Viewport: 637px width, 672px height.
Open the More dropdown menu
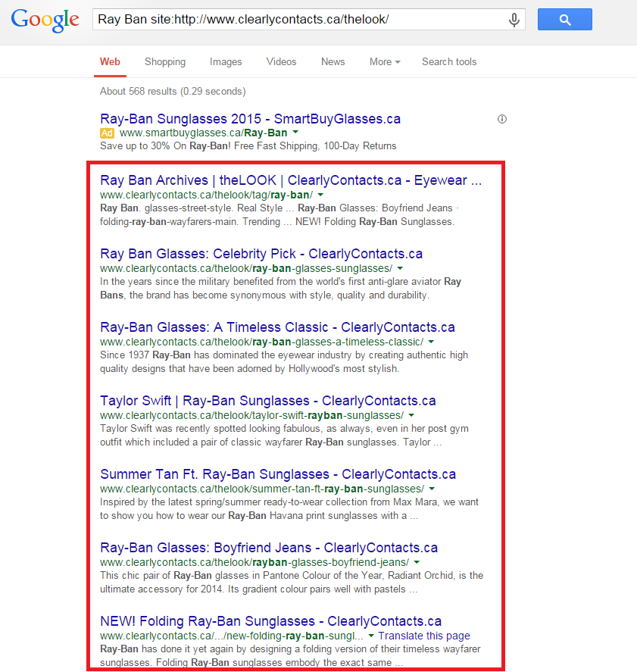(385, 62)
